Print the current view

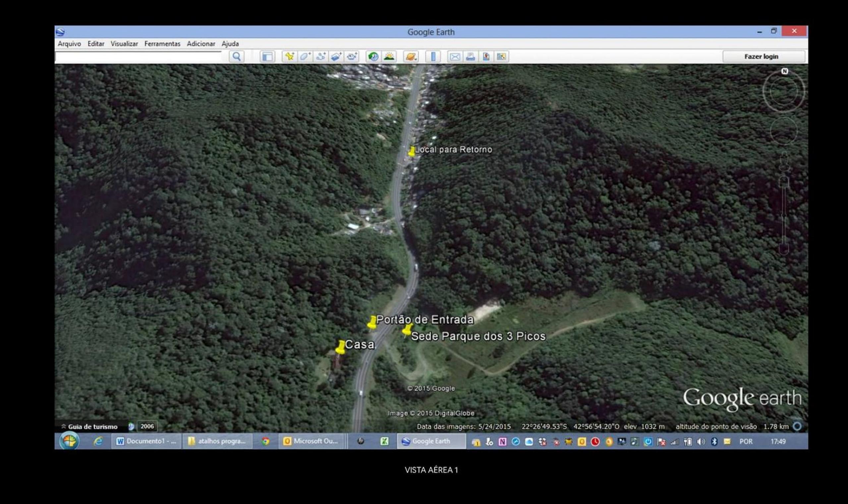pos(471,57)
